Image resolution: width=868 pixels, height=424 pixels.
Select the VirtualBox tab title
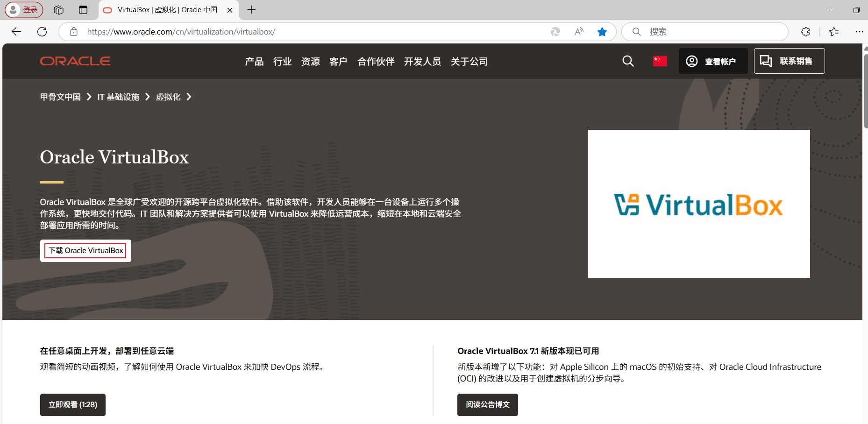167,10
